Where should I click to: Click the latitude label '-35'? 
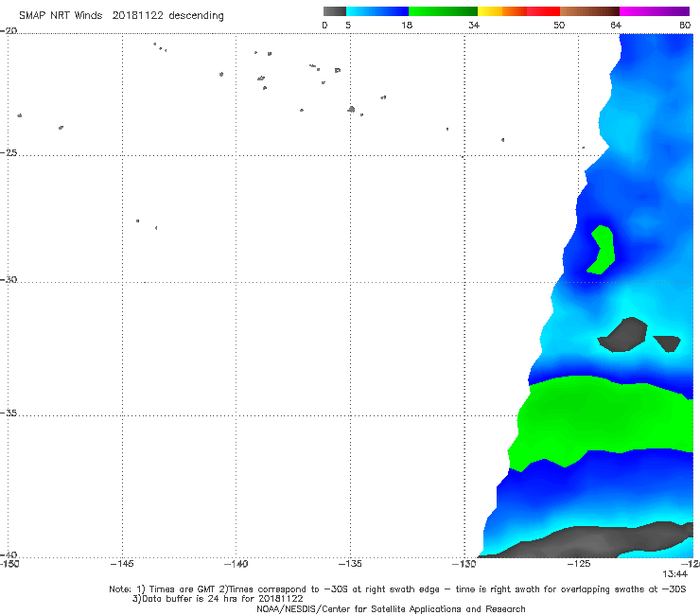[9, 413]
